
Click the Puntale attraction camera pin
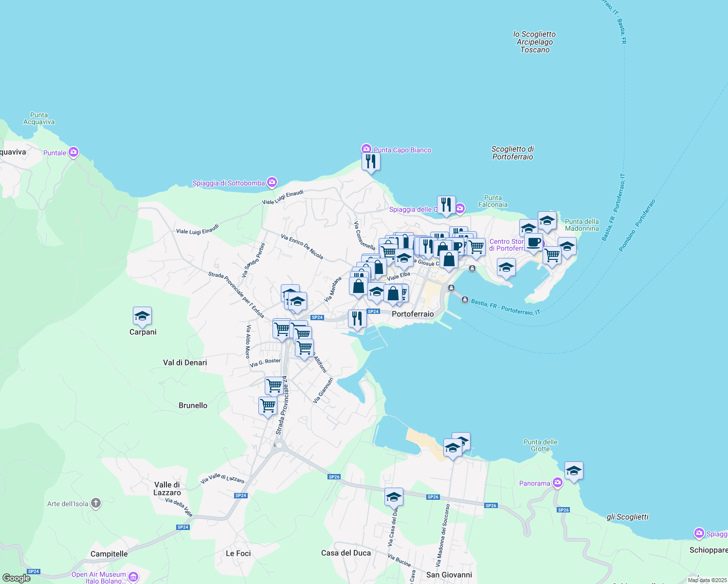pos(73,152)
